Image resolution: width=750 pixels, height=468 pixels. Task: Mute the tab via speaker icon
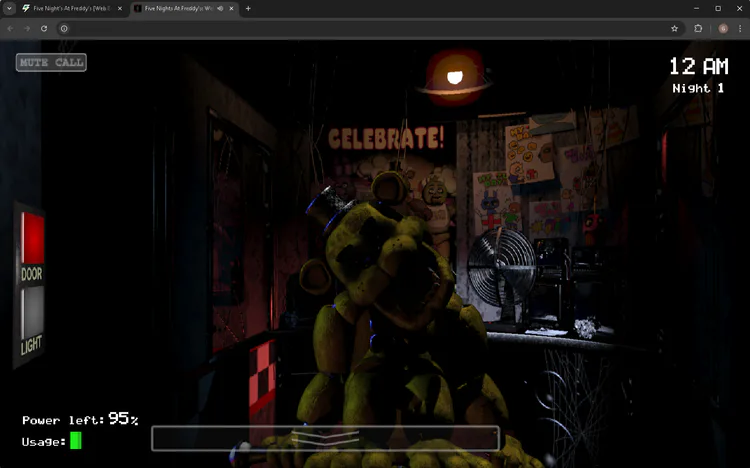(220, 9)
